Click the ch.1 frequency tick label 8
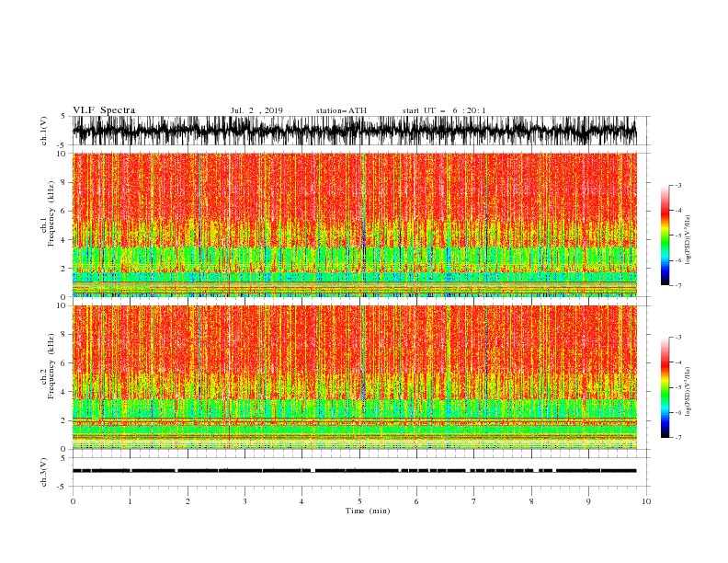Screen dimensions: 728x563 pyautogui.click(x=63, y=182)
